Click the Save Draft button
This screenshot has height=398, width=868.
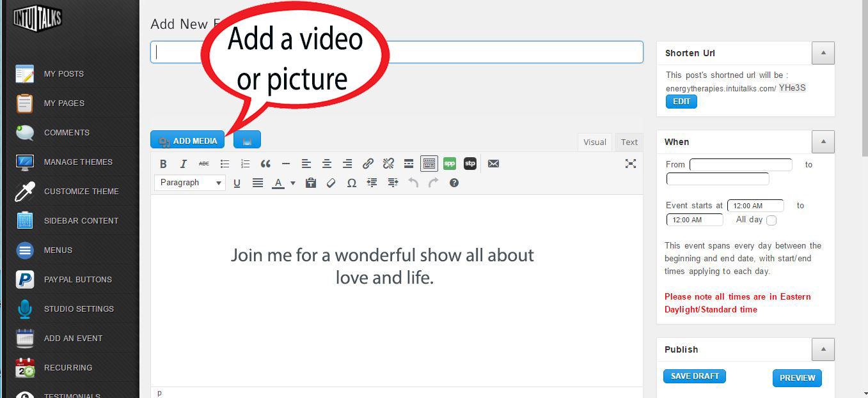point(695,376)
